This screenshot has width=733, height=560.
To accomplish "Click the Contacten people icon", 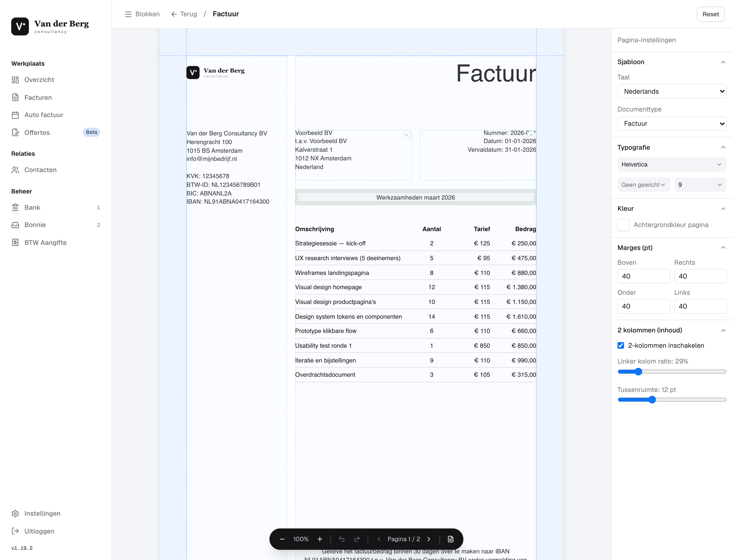I will tap(15, 170).
